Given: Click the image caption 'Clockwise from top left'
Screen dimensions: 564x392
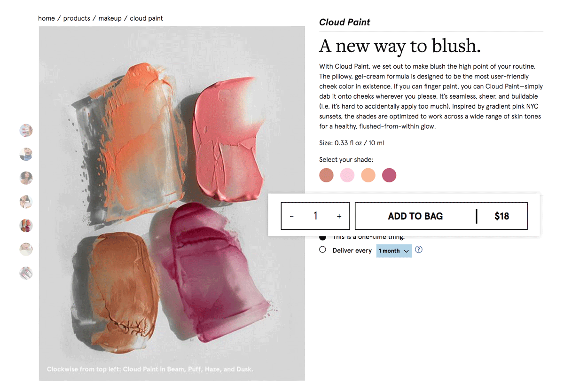Looking at the screenshot, I should pos(150,369).
